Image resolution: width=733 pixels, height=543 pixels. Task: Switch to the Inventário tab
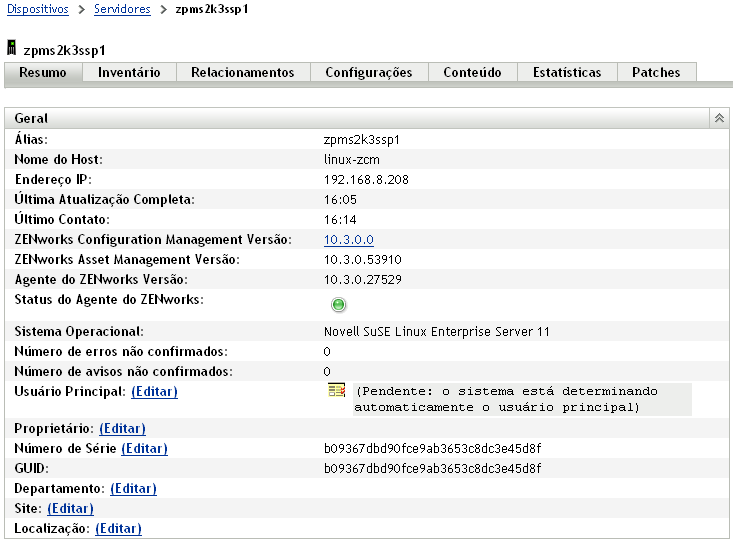pyautogui.click(x=129, y=72)
